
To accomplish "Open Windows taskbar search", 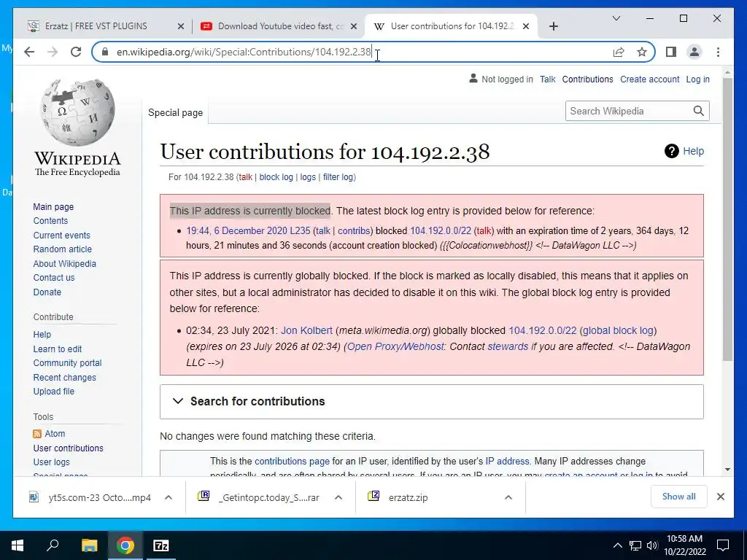I will (x=53, y=545).
